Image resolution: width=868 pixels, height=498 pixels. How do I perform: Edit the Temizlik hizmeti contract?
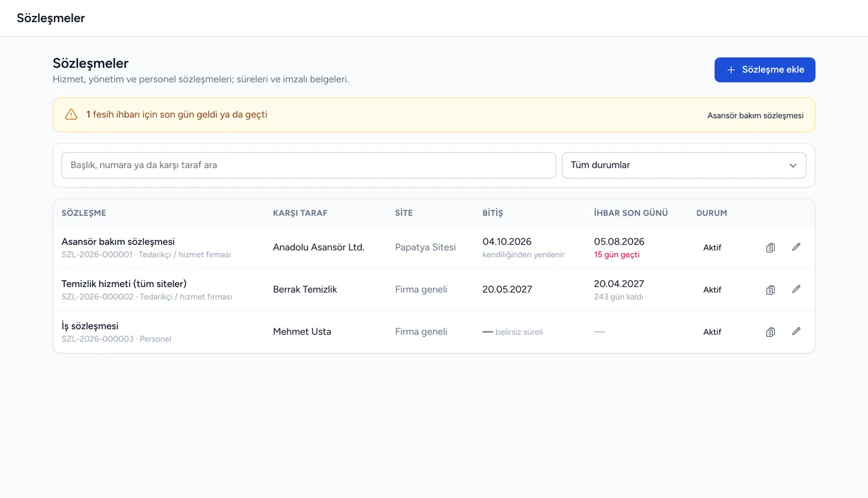tap(796, 289)
